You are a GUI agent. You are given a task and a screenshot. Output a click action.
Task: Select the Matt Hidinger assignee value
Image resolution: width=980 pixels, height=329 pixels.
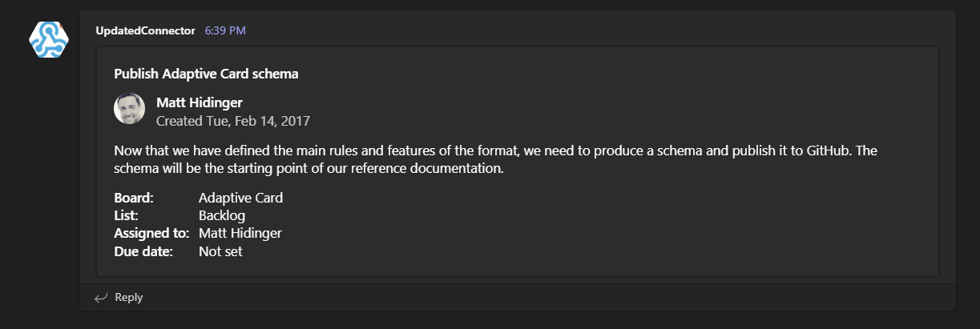point(240,234)
